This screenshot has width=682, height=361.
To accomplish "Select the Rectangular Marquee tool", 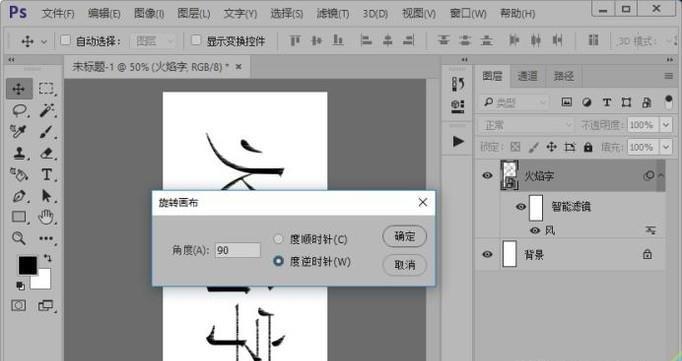I will (x=46, y=89).
